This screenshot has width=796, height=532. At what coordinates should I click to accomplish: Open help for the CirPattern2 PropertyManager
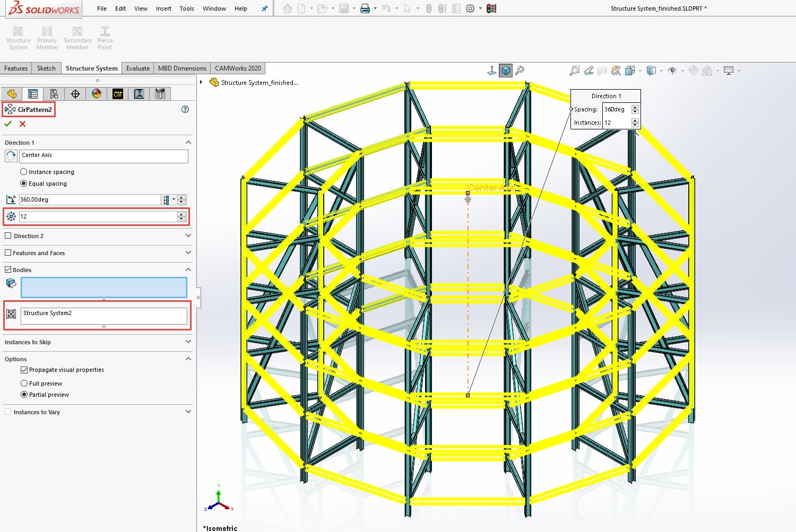[185, 109]
